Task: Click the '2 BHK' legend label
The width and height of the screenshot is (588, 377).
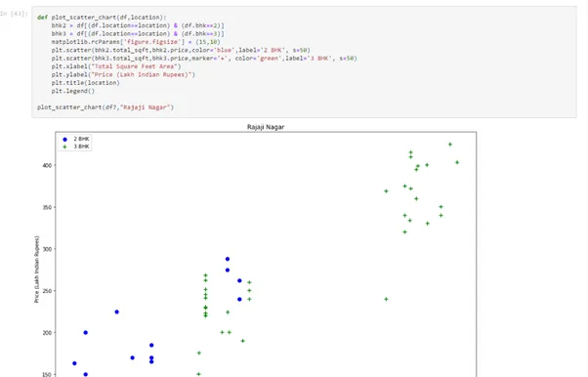Action: click(x=81, y=139)
